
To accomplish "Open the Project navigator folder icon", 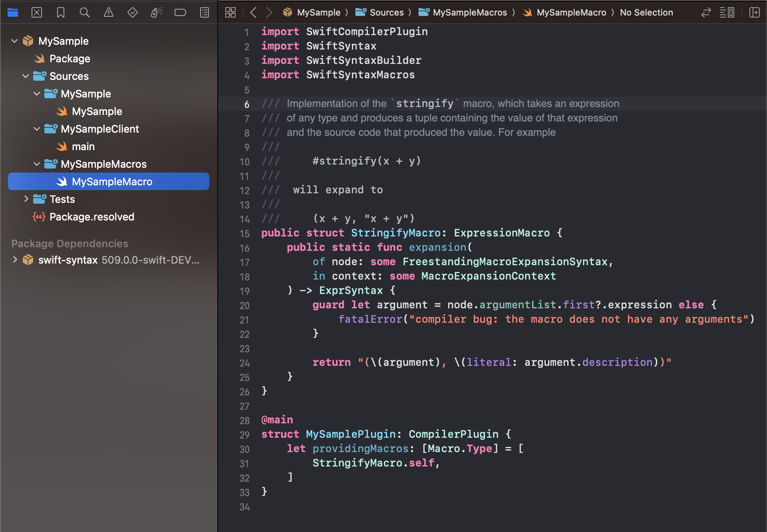I will (13, 12).
